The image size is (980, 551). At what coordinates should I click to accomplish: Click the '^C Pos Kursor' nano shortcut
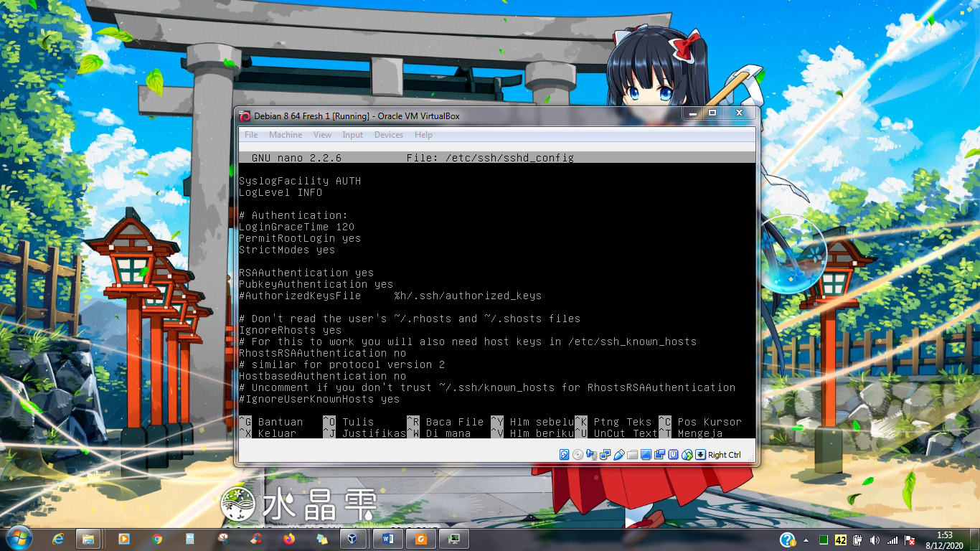point(700,422)
